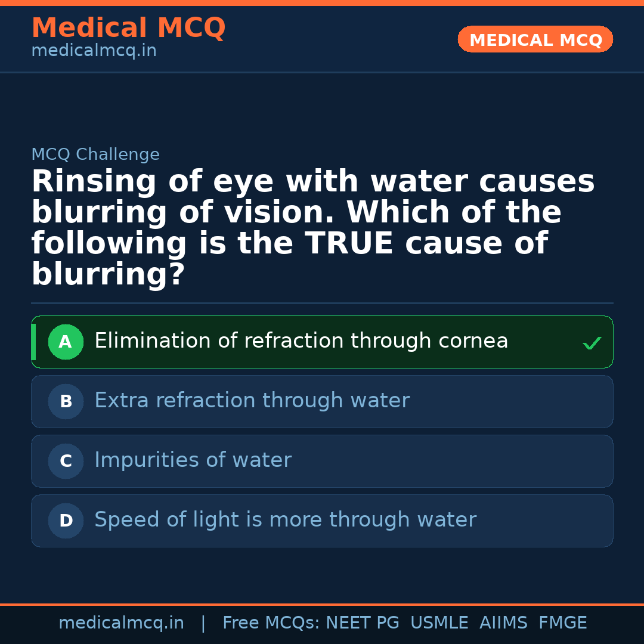This screenshot has width=644, height=644.
Task: Pick the D option circle
Action: [66, 521]
